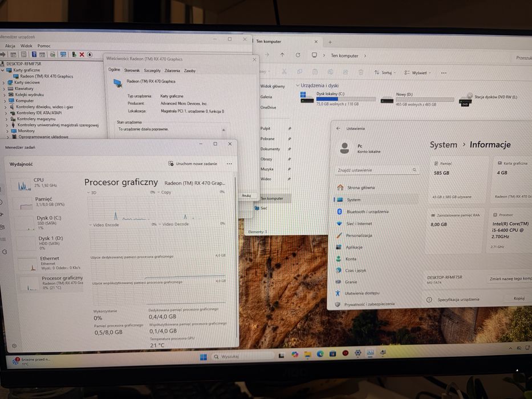Image resolution: width=532 pixels, height=399 pixels.
Task: Click Uruchom nowe zadanie in Task Manager
Action: click(193, 164)
